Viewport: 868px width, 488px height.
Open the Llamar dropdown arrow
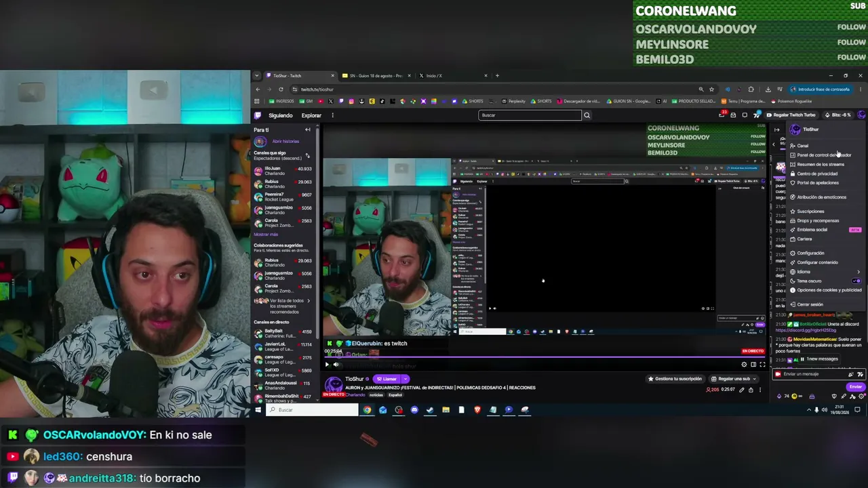[x=405, y=379]
